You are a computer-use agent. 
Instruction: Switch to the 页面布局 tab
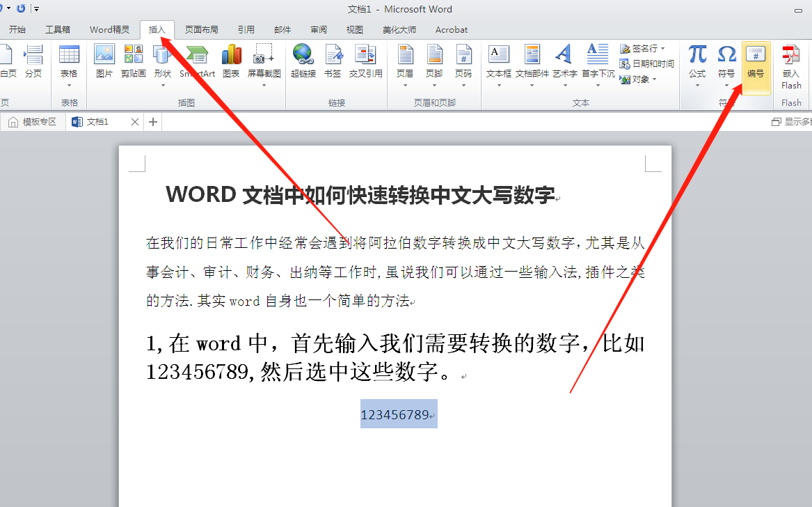click(x=202, y=29)
